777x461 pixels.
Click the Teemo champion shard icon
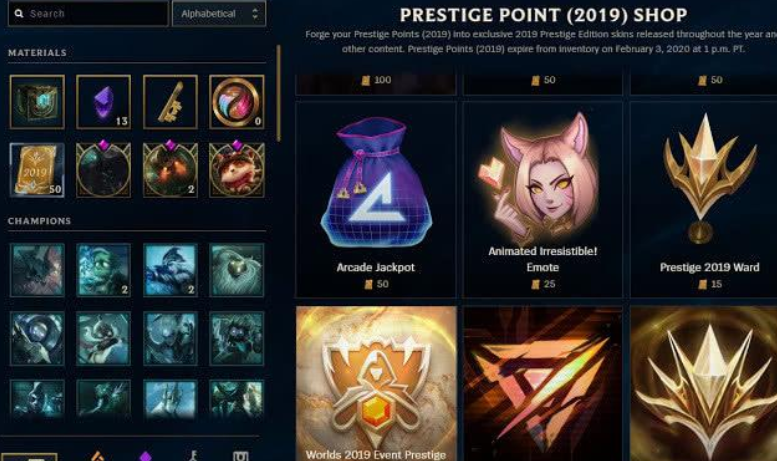(x=236, y=170)
